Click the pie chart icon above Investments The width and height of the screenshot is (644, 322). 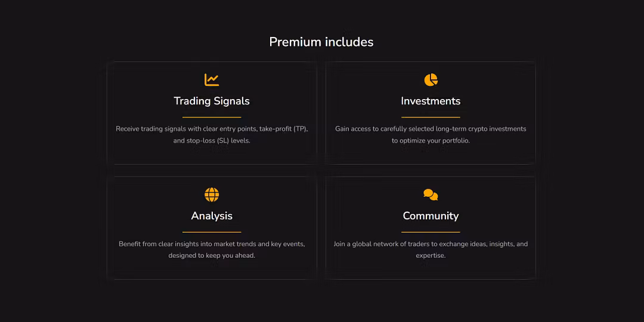[x=431, y=80]
